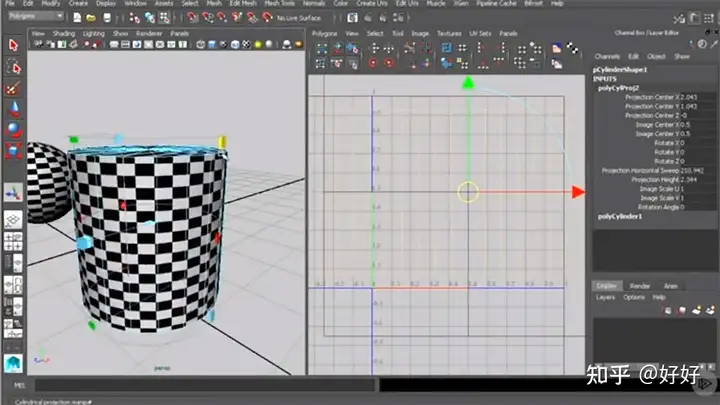Activate the Lasso select tool

[x=13, y=67]
